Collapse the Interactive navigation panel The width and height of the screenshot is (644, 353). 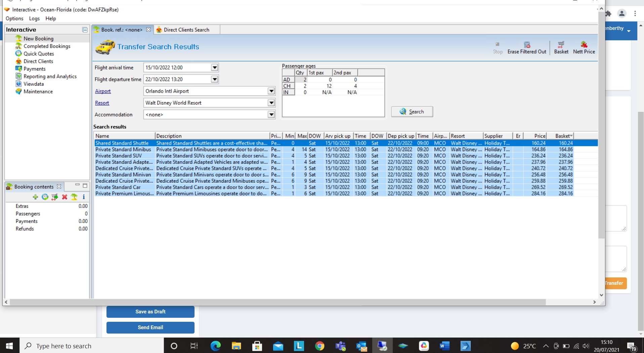tap(85, 30)
